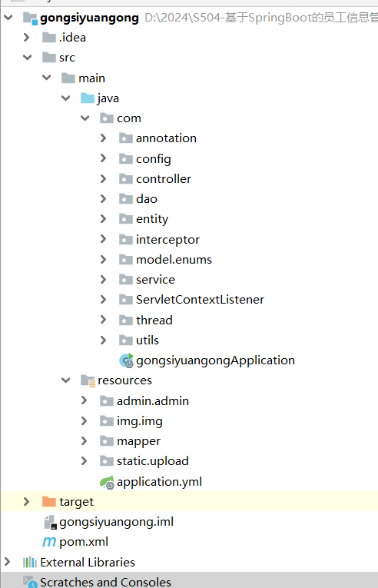Collapse the src folder
Screen dimensions: 378x588
click(28, 58)
